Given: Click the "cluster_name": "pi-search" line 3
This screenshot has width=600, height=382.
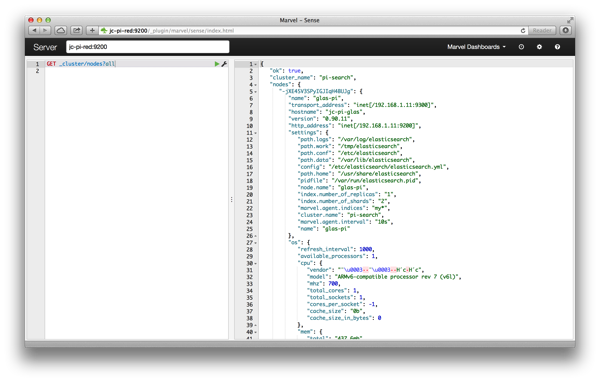Looking at the screenshot, I should tap(313, 78).
